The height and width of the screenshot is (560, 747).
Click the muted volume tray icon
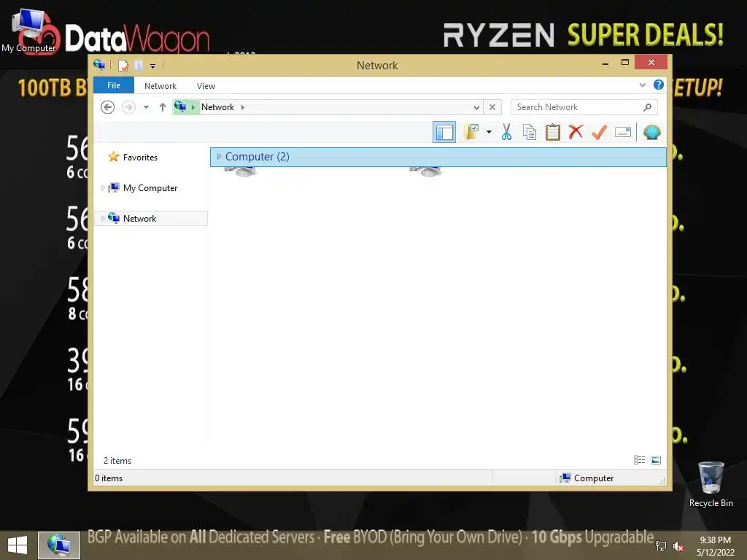click(678, 546)
